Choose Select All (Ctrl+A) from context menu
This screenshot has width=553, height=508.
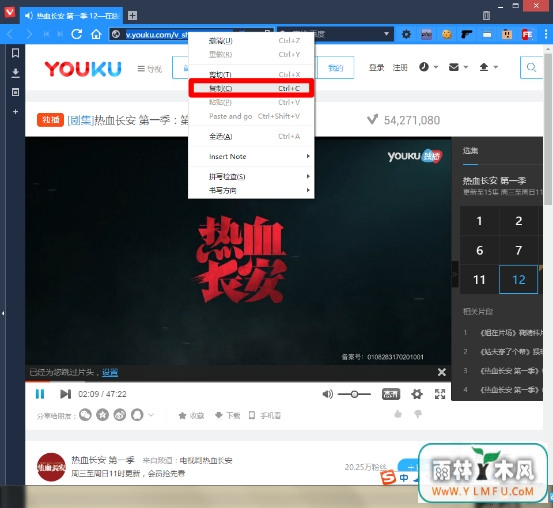(x=251, y=136)
